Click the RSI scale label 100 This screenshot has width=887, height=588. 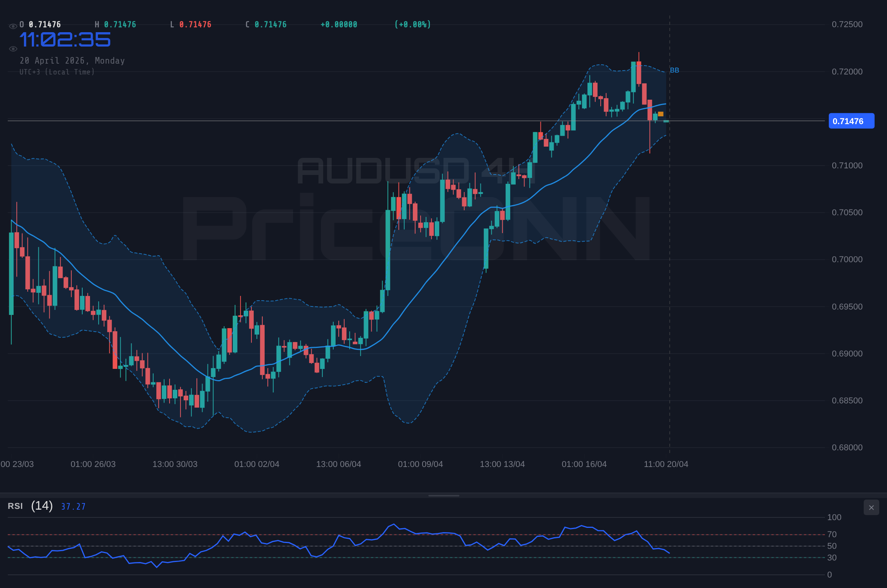click(x=834, y=517)
